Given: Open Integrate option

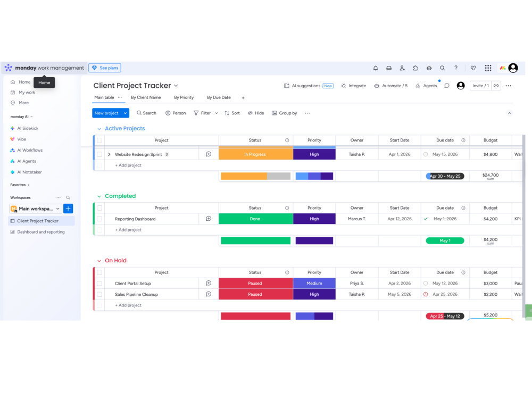Looking at the screenshot, I should 354,86.
